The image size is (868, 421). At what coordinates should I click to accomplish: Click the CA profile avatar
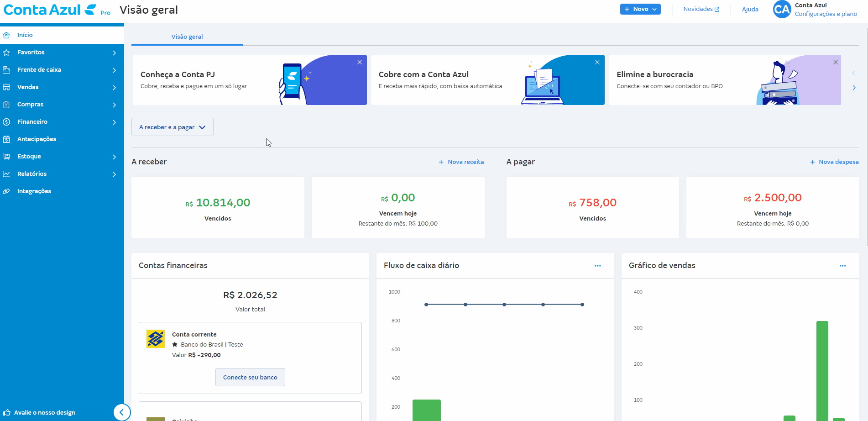pyautogui.click(x=782, y=9)
